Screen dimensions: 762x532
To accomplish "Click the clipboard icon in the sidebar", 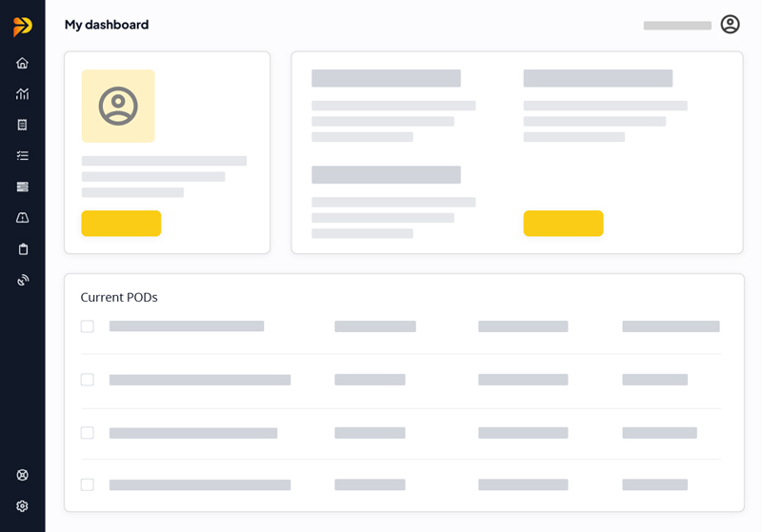I will 23,249.
